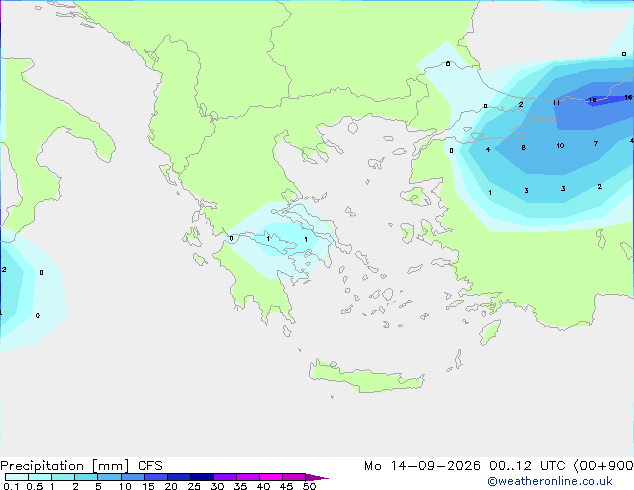Click the '10' precipitation value on map

(x=560, y=146)
